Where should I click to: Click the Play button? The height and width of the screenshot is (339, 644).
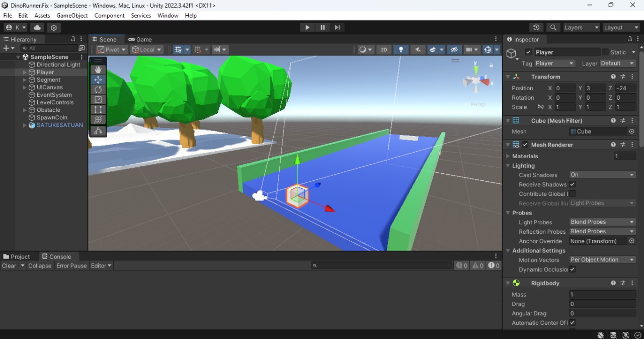pyautogui.click(x=307, y=28)
